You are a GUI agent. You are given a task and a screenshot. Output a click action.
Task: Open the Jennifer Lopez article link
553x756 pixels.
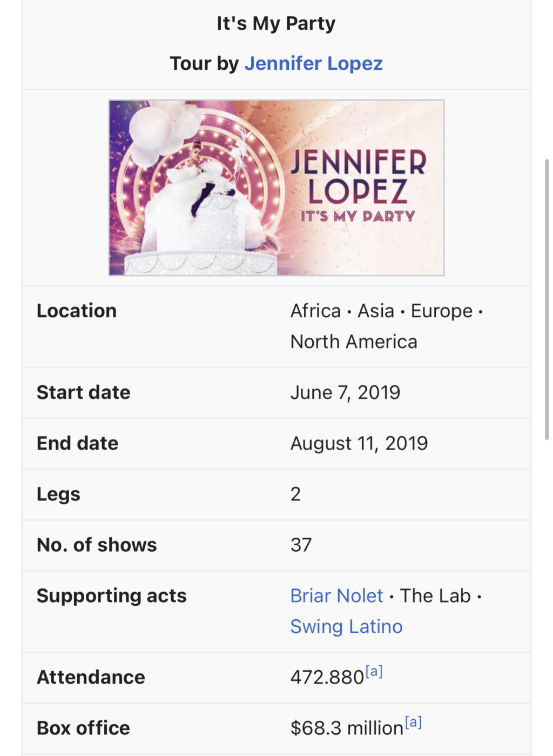(313, 64)
